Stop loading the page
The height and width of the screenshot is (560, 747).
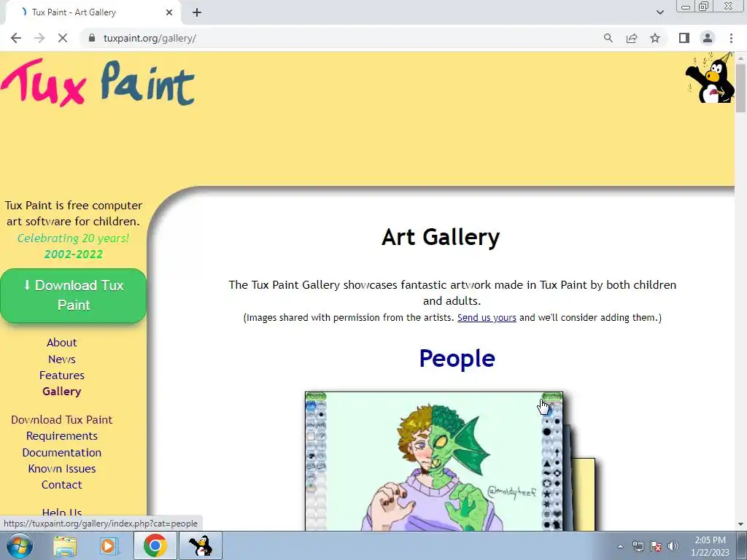click(63, 38)
